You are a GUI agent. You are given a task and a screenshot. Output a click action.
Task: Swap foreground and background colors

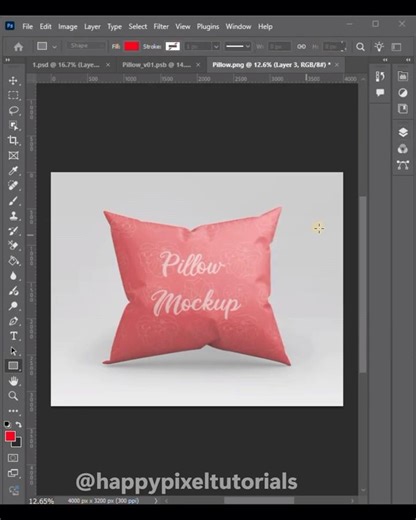[19, 425]
